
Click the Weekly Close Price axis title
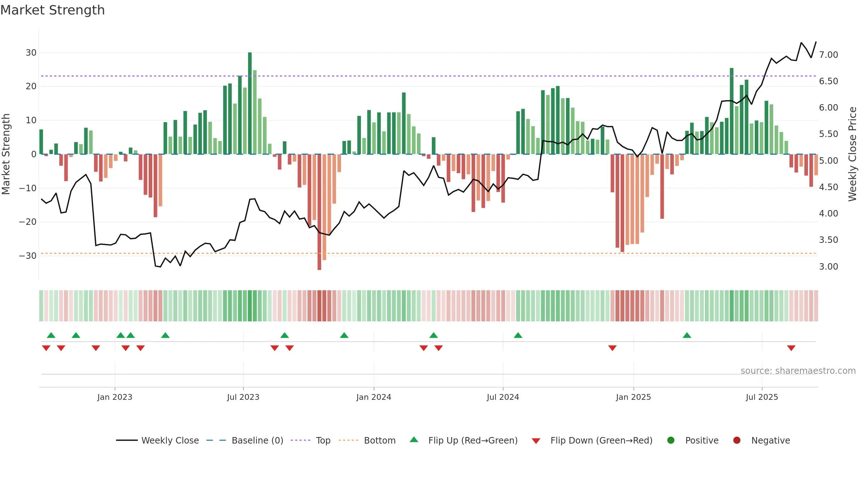(x=852, y=154)
